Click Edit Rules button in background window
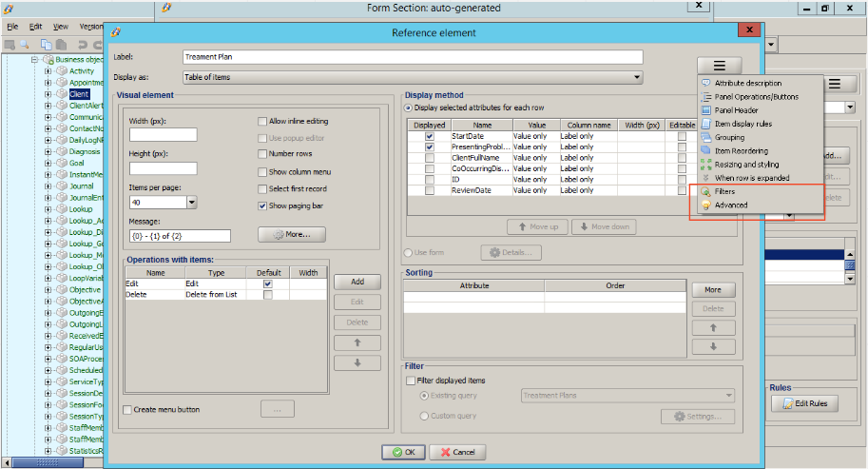The width and height of the screenshot is (868, 469). tap(804, 403)
